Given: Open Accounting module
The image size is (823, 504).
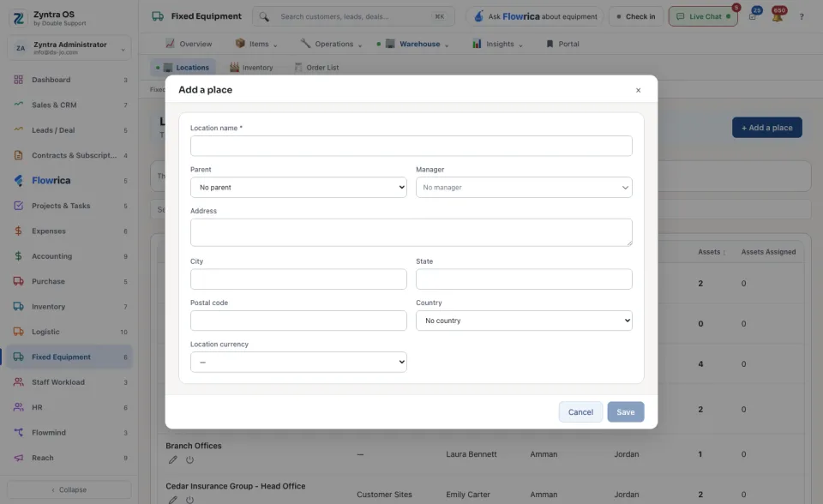Looking at the screenshot, I should [69, 256].
